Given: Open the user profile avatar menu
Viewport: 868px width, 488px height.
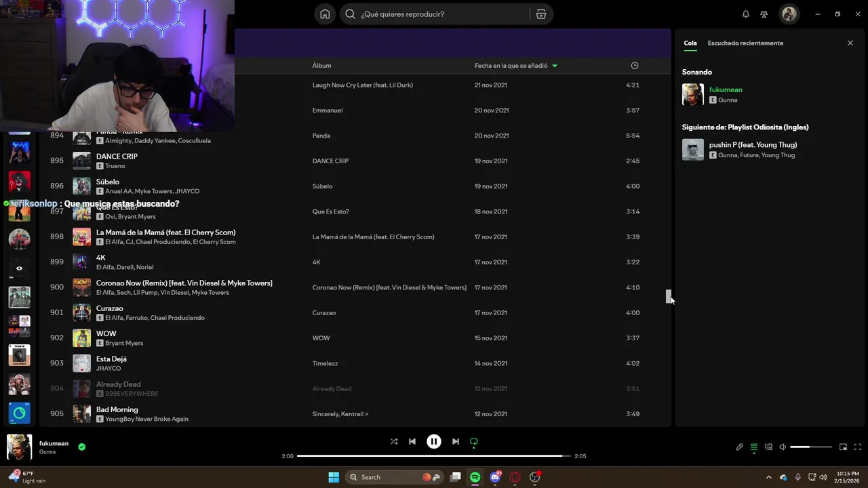Looking at the screenshot, I should (x=789, y=14).
